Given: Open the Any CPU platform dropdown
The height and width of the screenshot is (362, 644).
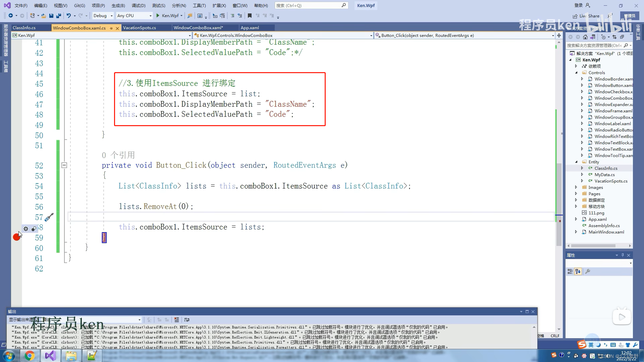Looking at the screenshot, I should (134, 15).
